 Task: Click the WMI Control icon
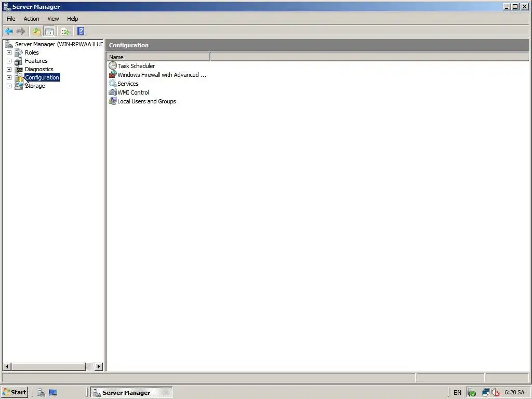(113, 92)
